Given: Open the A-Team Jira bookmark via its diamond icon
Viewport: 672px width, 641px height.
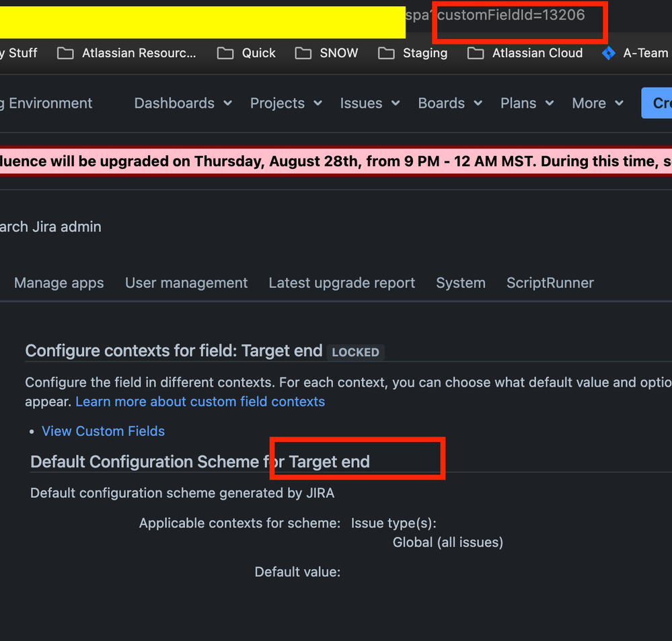Looking at the screenshot, I should pos(609,53).
